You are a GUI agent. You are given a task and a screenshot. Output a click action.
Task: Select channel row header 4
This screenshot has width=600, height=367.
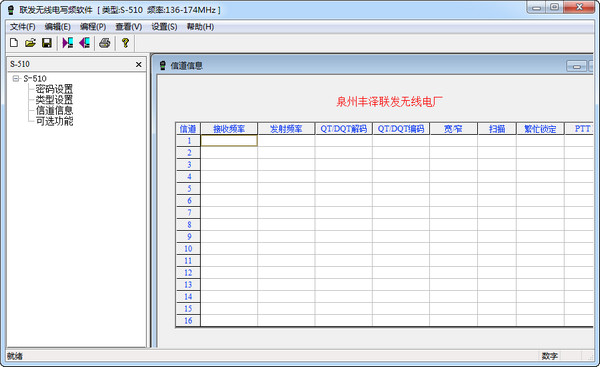[188, 177]
